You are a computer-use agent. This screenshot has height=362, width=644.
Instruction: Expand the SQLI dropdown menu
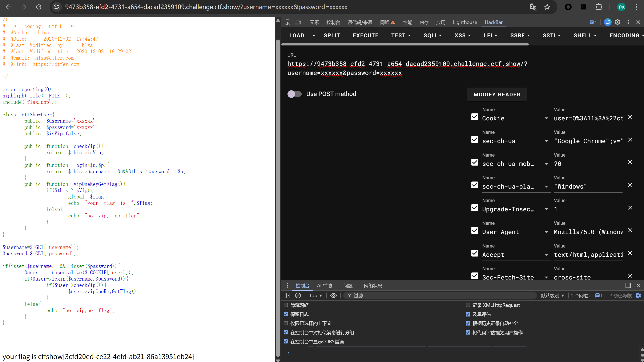coord(432,36)
